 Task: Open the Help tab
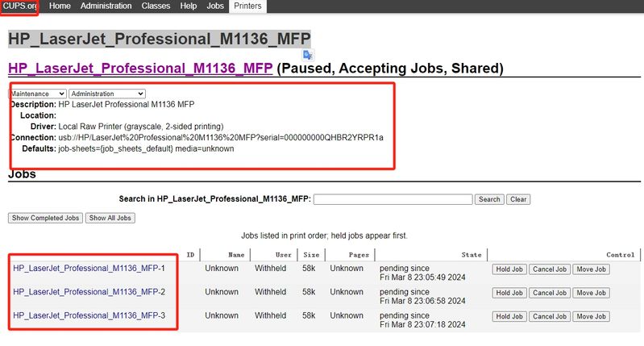(x=189, y=6)
